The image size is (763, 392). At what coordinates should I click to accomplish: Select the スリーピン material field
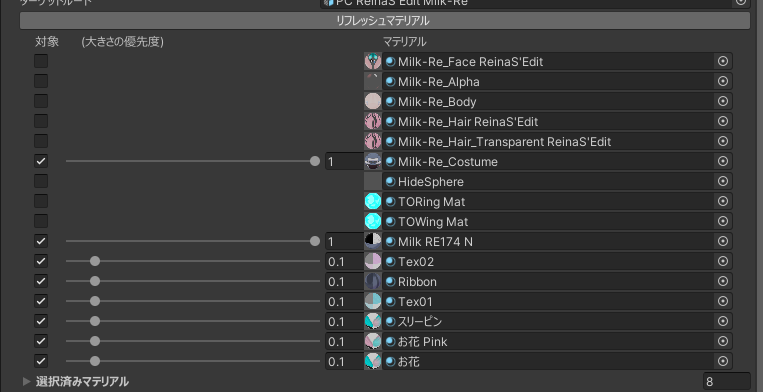[557, 321]
